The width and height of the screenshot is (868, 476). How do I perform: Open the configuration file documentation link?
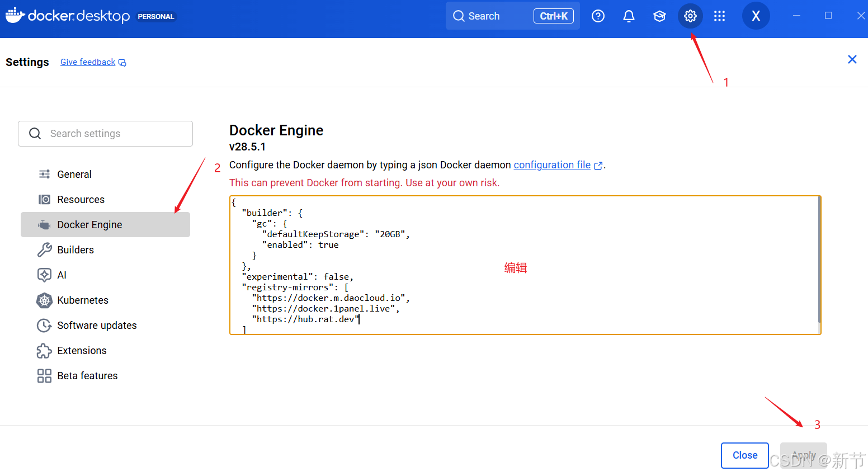pyautogui.click(x=552, y=165)
